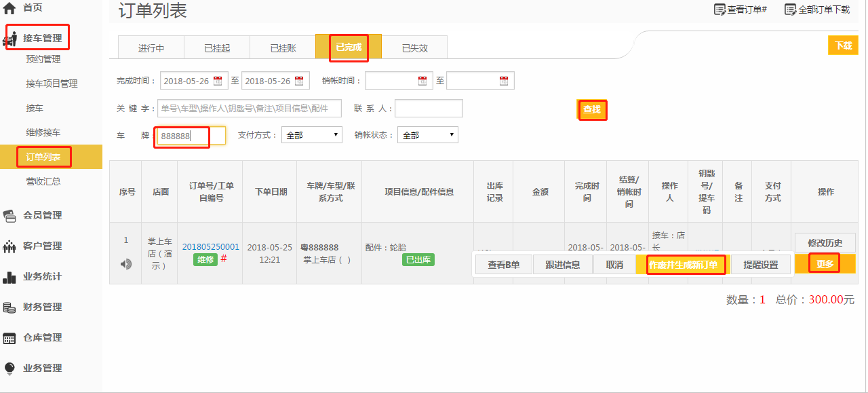Expand the 支付方式 dropdown
The width and height of the screenshot is (868, 393).
(312, 135)
